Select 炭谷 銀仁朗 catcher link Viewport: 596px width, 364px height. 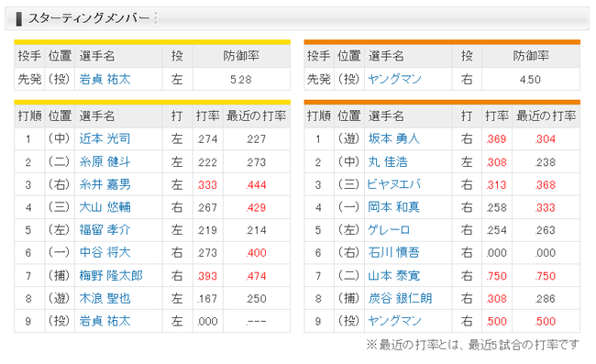[x=400, y=298]
